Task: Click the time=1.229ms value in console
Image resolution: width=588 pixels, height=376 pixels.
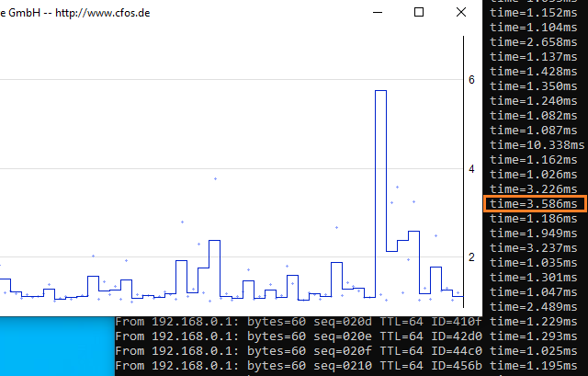Action: [533, 322]
